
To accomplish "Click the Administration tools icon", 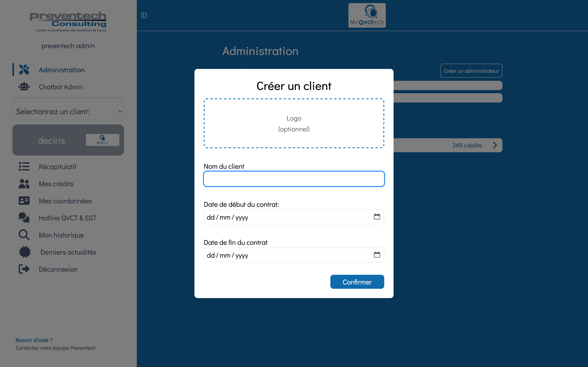I will pos(24,70).
